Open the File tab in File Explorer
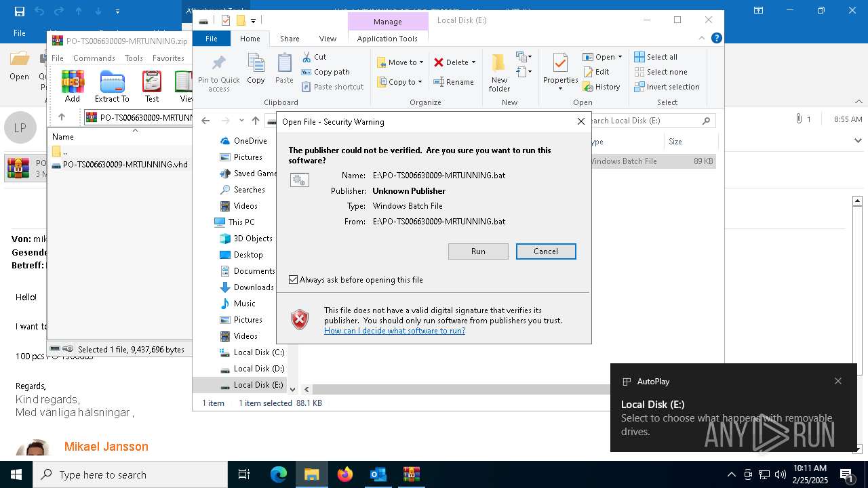 212,39
